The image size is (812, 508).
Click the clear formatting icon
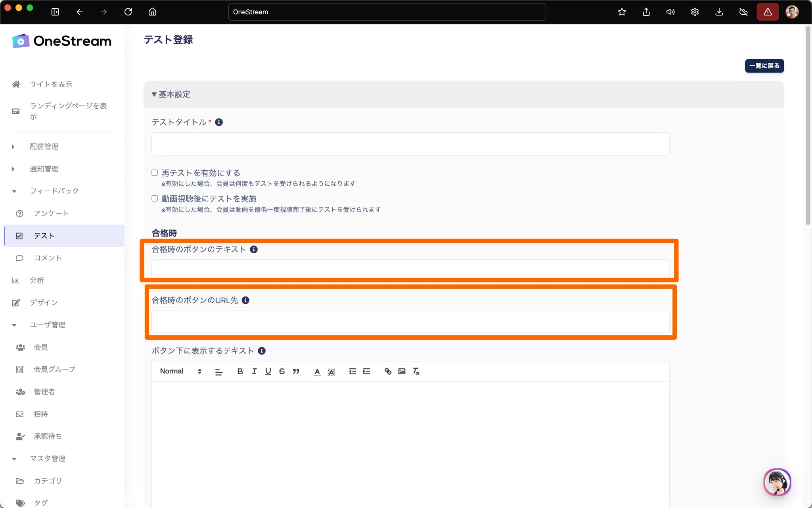(x=416, y=371)
